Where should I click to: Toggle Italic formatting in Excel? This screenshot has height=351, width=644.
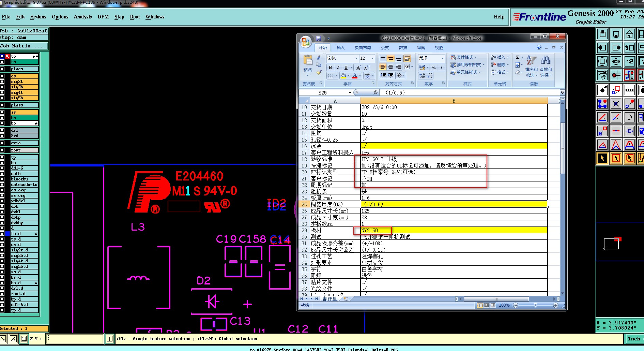click(x=338, y=68)
